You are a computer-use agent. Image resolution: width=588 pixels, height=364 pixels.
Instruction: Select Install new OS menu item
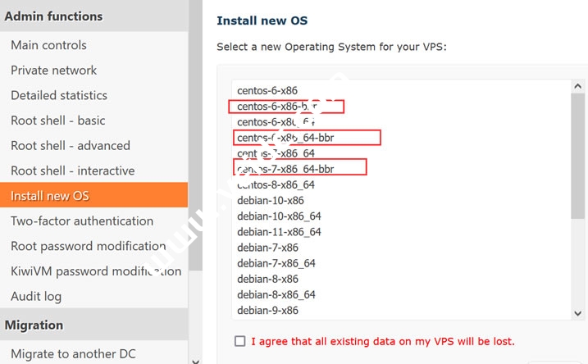[50, 196]
